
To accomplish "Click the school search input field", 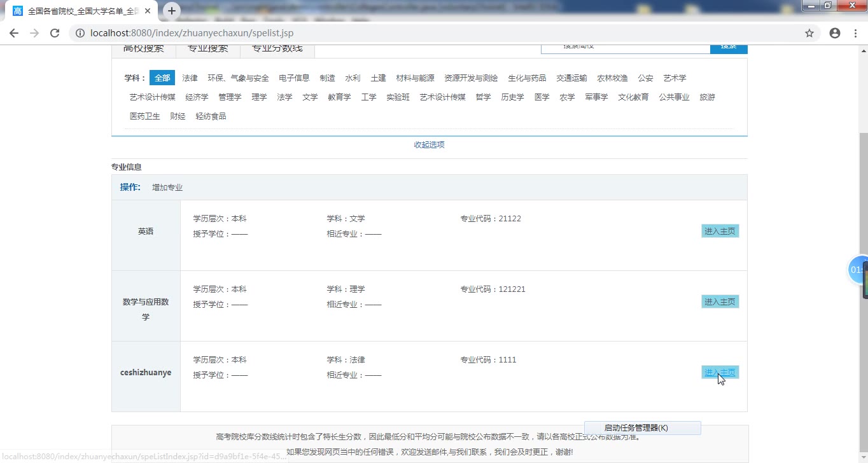I will 625,48.
